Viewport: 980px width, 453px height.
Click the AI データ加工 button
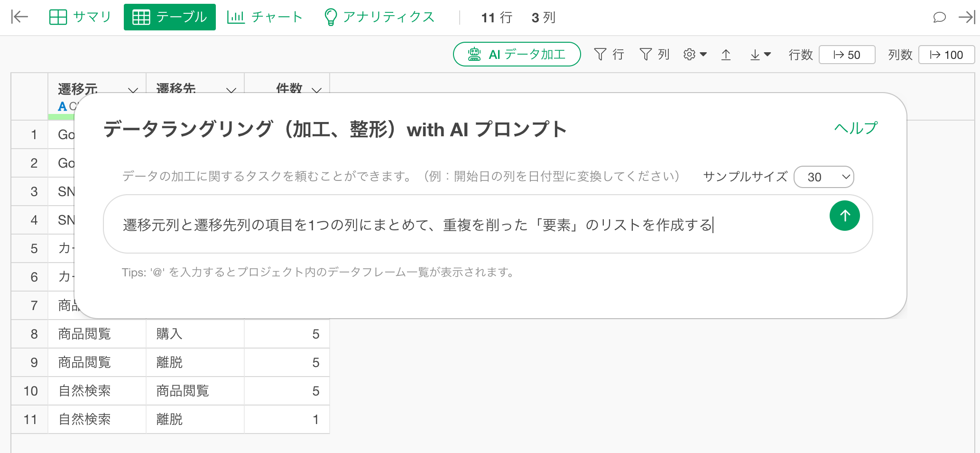coord(517,54)
